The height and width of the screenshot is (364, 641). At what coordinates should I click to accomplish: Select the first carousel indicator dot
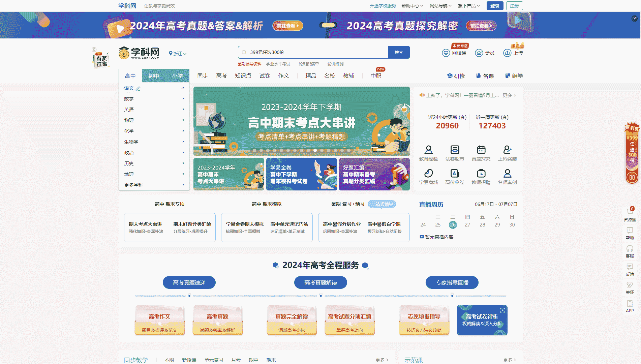pyautogui.click(x=254, y=150)
